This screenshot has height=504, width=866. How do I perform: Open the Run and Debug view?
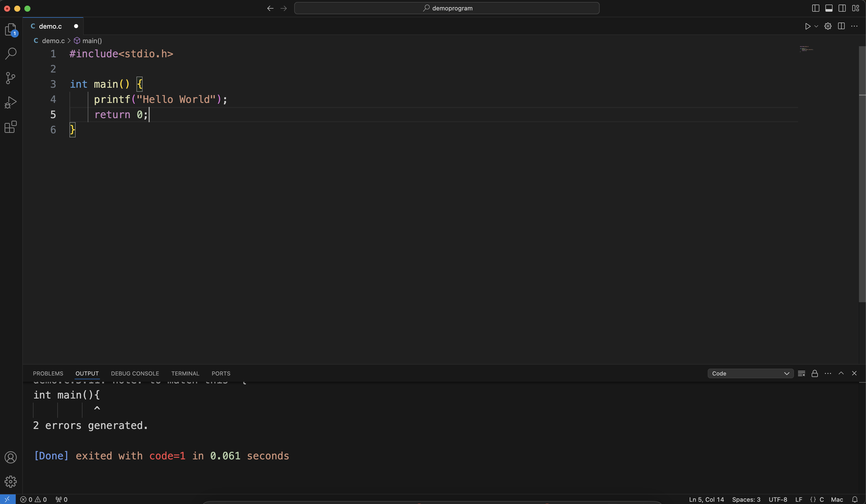pos(11,102)
